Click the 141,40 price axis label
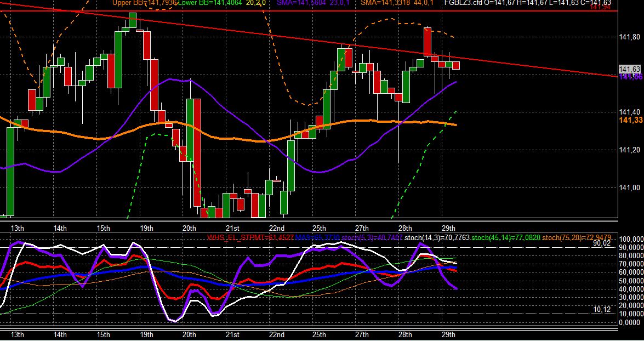The height and width of the screenshot is (341, 644). 629,112
